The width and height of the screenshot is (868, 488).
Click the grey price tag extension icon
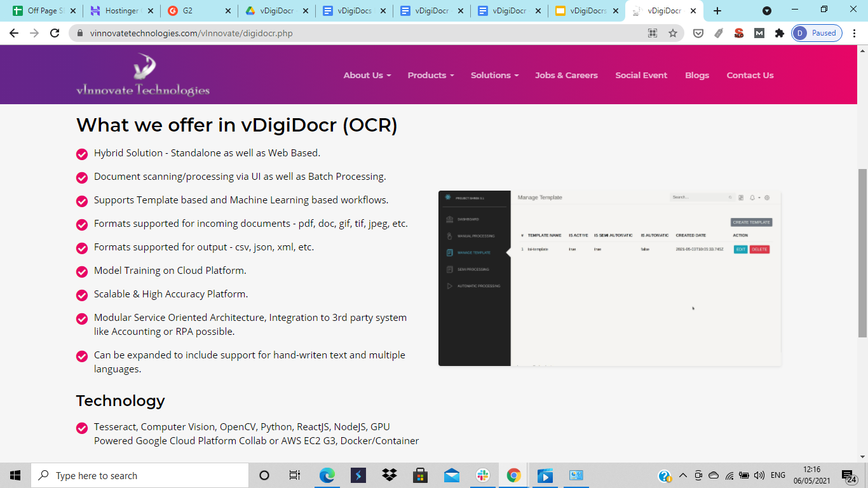[719, 33]
